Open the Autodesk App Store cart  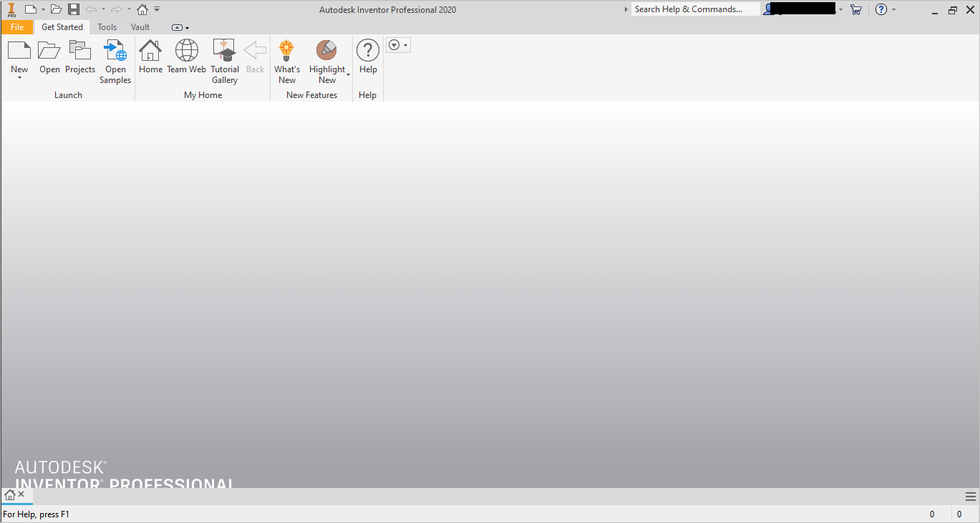[856, 9]
